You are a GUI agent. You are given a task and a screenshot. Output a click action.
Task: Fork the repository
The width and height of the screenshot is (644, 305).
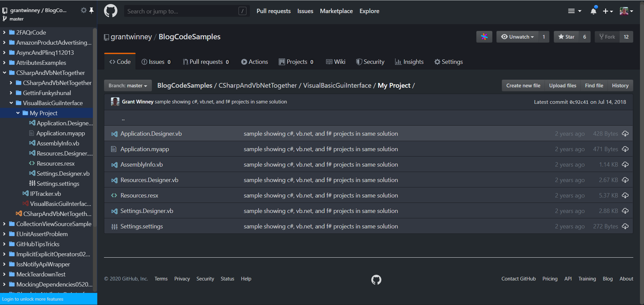[x=607, y=37]
